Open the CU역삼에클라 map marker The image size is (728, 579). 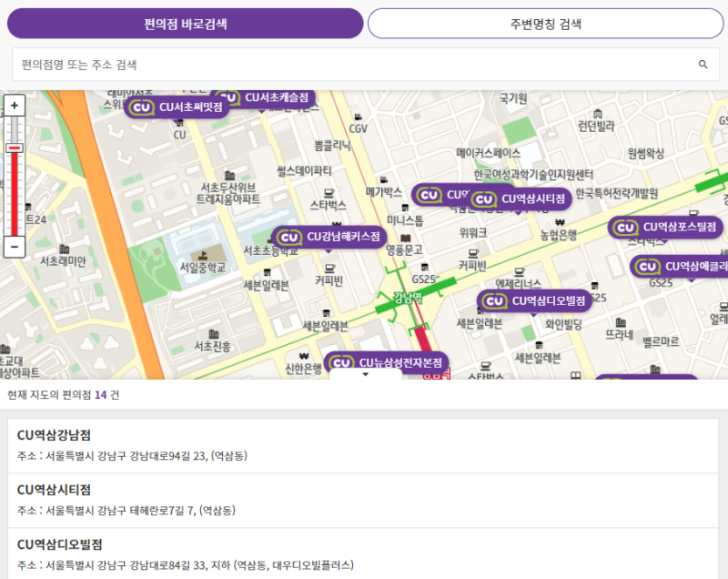(x=680, y=267)
